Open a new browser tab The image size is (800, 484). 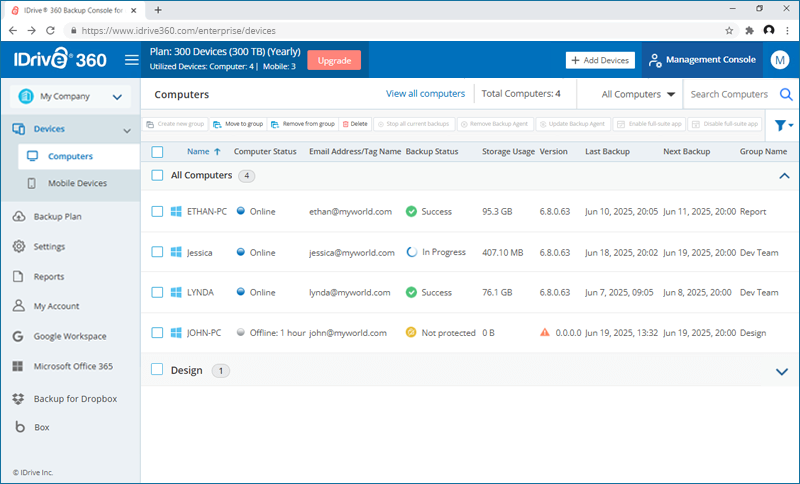pos(158,10)
